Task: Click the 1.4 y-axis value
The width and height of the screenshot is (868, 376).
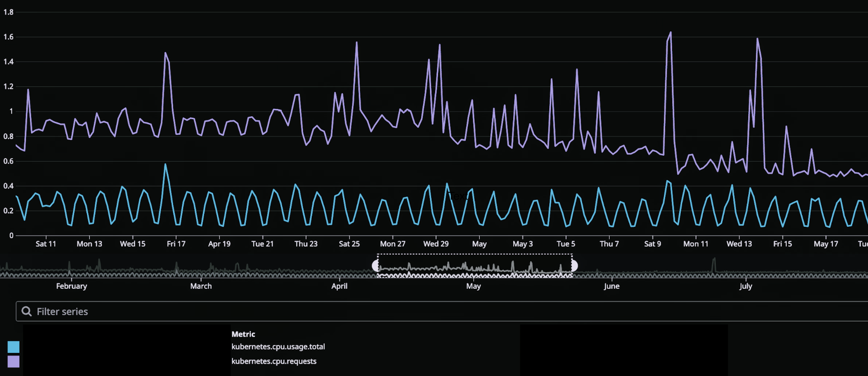Action: [8, 62]
